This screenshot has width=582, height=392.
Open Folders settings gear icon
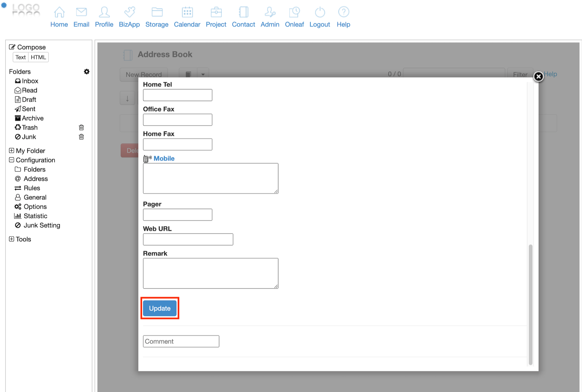[x=87, y=71]
